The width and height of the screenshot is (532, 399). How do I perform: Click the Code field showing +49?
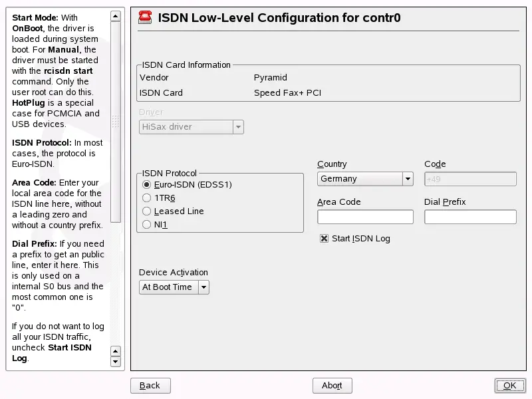[x=470, y=179]
